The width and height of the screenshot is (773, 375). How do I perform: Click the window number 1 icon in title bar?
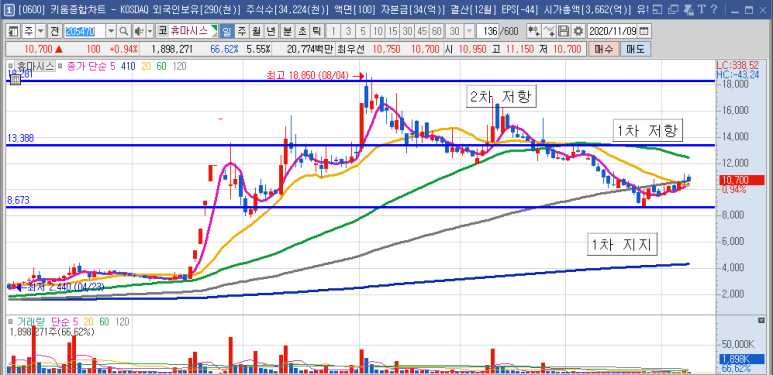point(10,9)
